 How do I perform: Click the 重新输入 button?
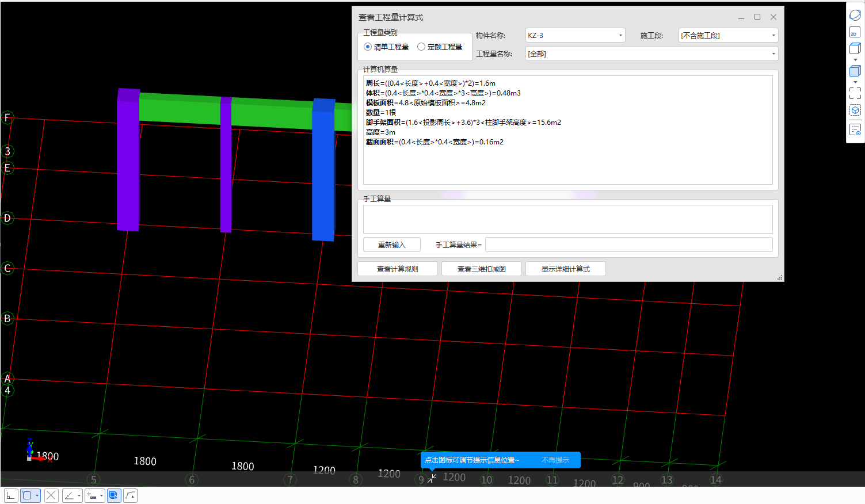pyautogui.click(x=391, y=245)
